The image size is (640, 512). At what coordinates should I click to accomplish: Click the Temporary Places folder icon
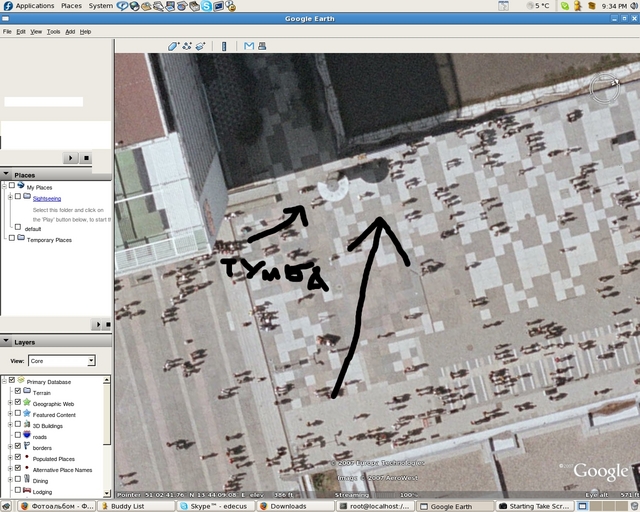pyautogui.click(x=21, y=238)
